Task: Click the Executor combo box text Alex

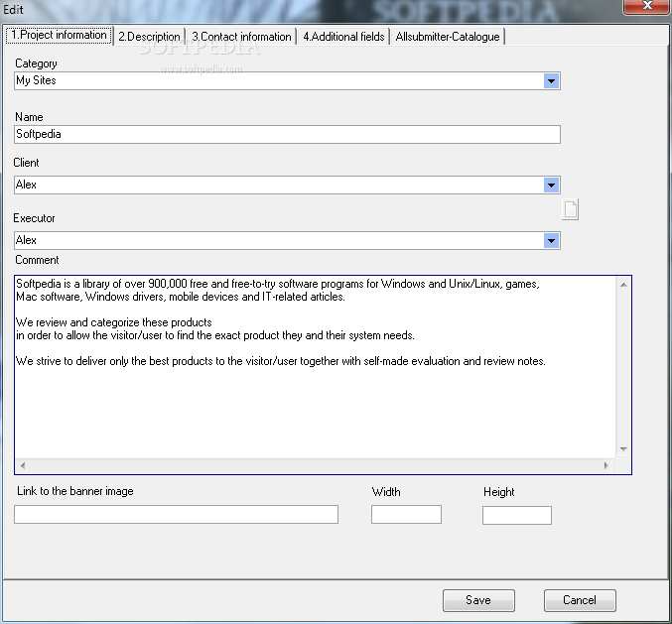Action: [26, 240]
